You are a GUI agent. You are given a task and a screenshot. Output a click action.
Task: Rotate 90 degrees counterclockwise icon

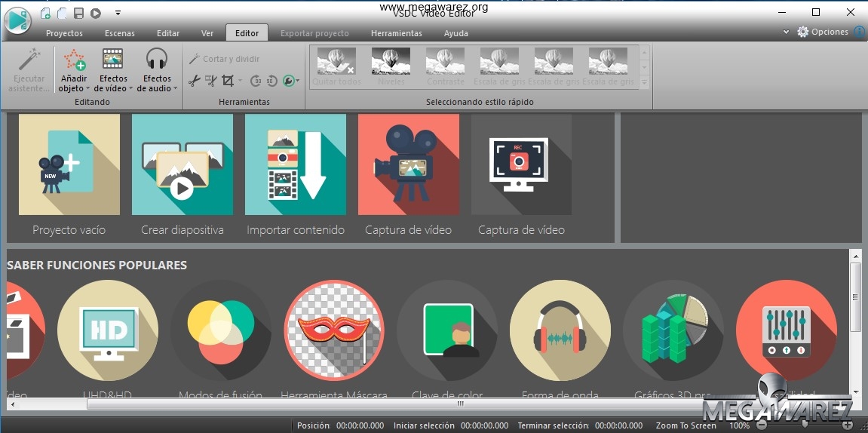click(271, 81)
